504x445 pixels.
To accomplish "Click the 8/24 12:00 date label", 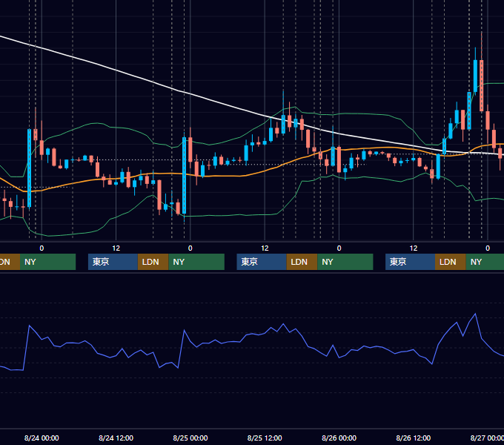I will [116, 438].
